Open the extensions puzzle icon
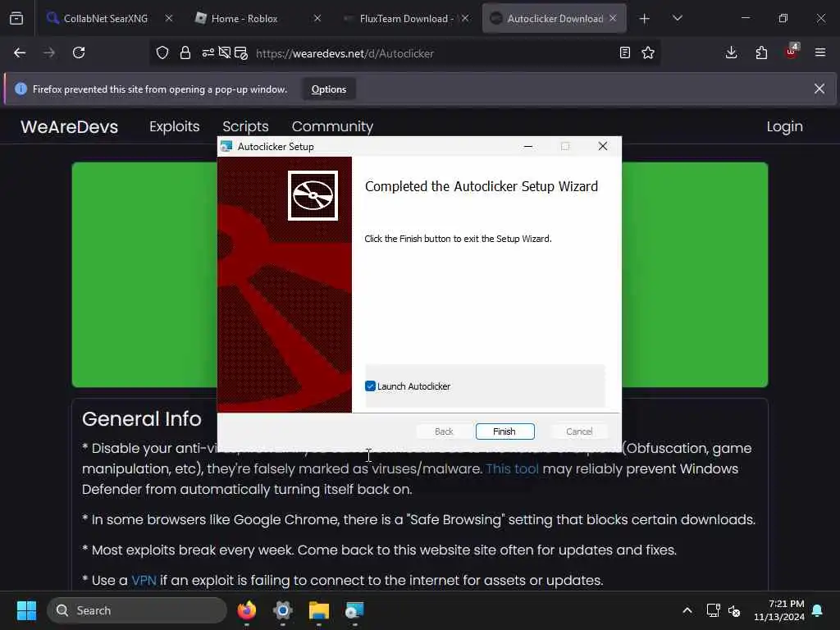This screenshot has height=630, width=840. click(761, 52)
